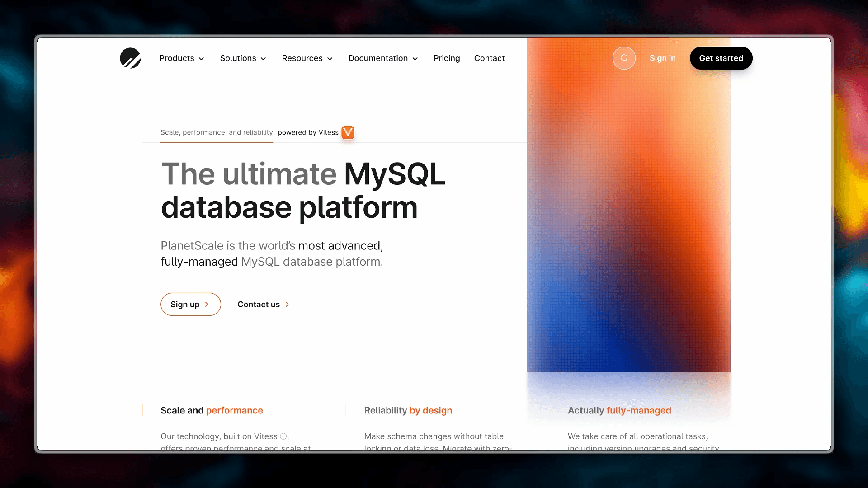Click 'The ultimate MySQL database platform' headline
Viewport: 868px width, 488px height.
(x=303, y=191)
